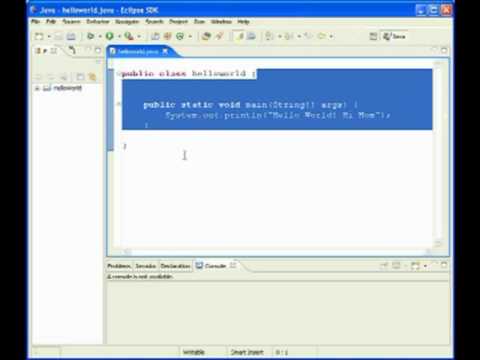Click the Open Console icon
This screenshot has height=360, width=480.
pyautogui.click(x=415, y=266)
